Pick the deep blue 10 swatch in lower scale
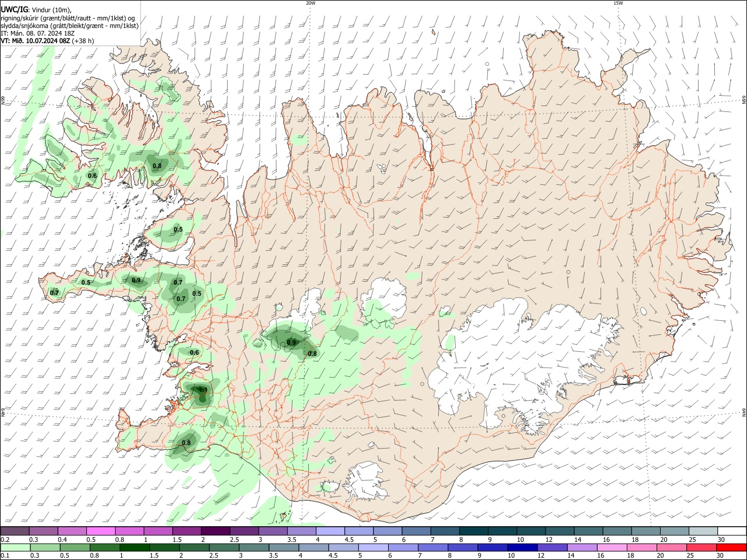The image size is (747, 560). (x=523, y=548)
